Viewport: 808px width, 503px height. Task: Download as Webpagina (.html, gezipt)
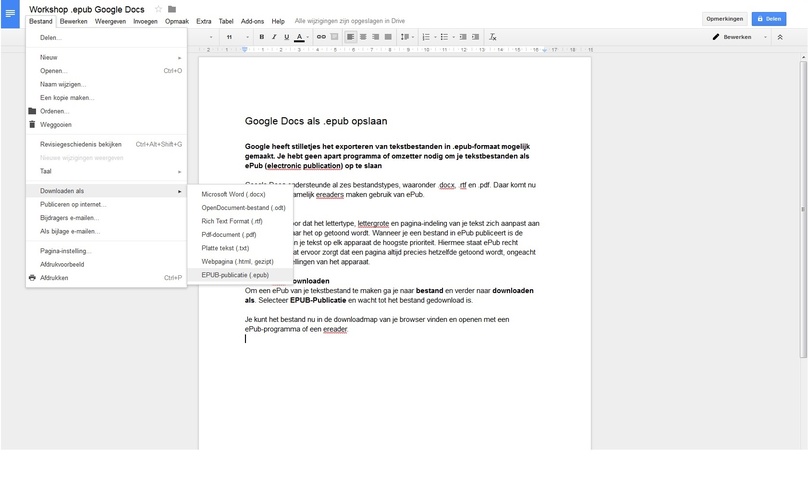pos(240,261)
